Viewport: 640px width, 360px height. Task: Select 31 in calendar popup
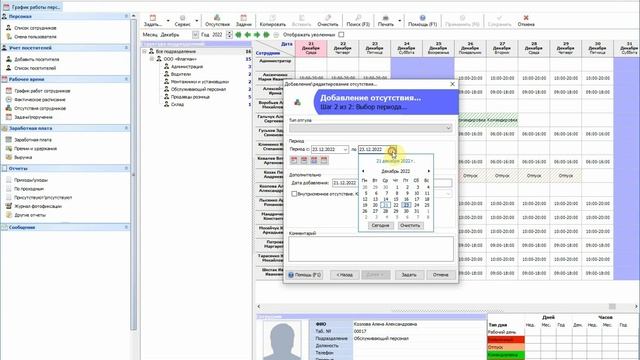click(x=416, y=211)
